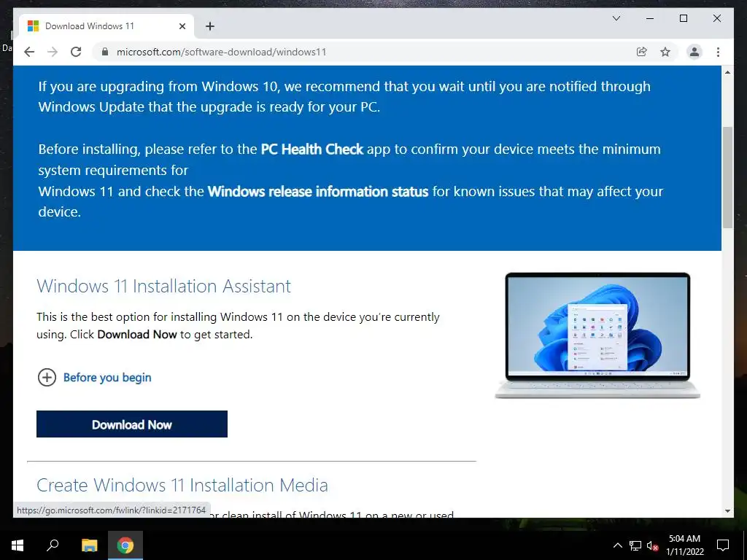
Task: Close the Download Windows 11 tab
Action: (182, 26)
